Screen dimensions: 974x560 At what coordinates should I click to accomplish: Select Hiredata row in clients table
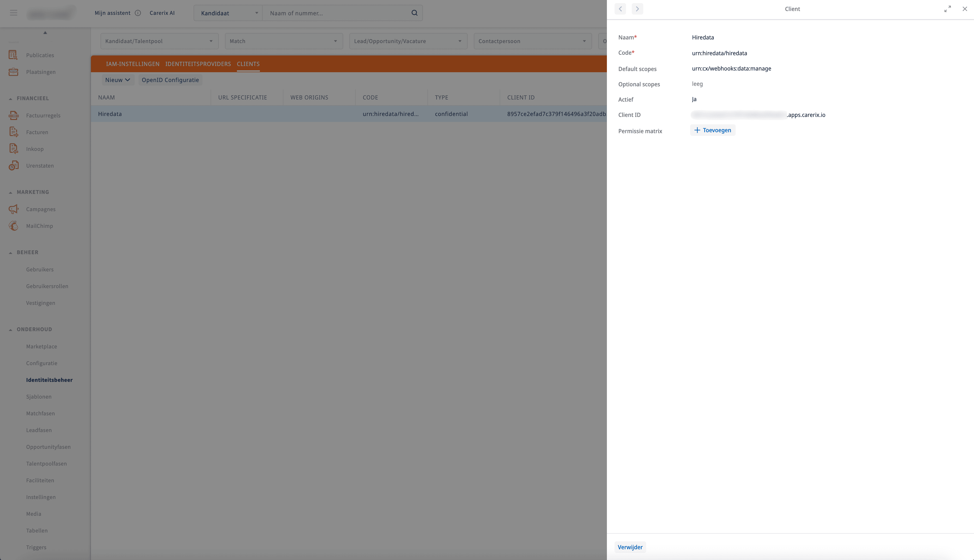tap(349, 114)
